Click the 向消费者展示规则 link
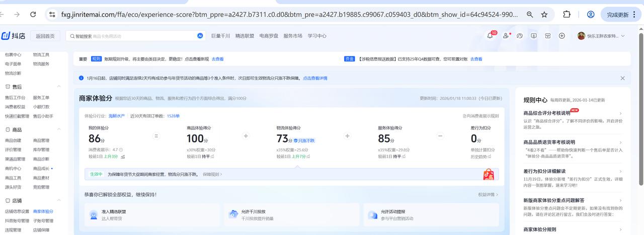 click(481, 116)
